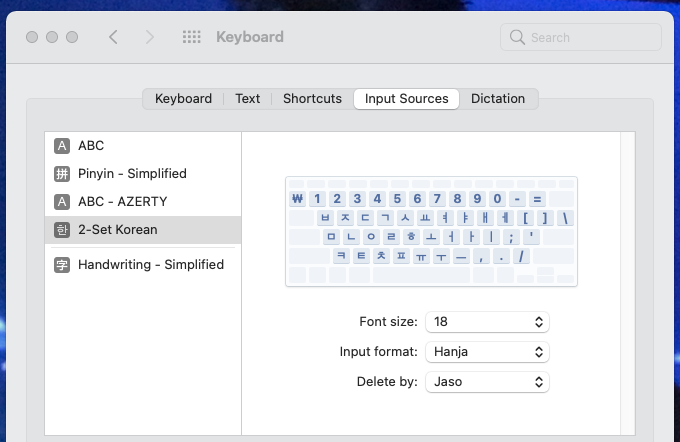
Task: Show all preferences grid icon
Action: 191,37
